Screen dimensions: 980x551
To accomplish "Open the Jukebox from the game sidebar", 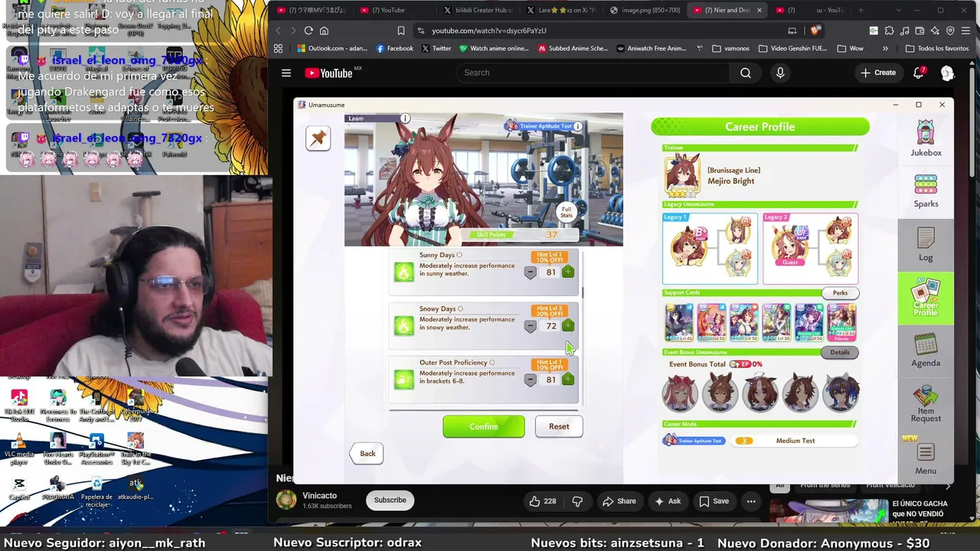I will pyautogui.click(x=926, y=139).
